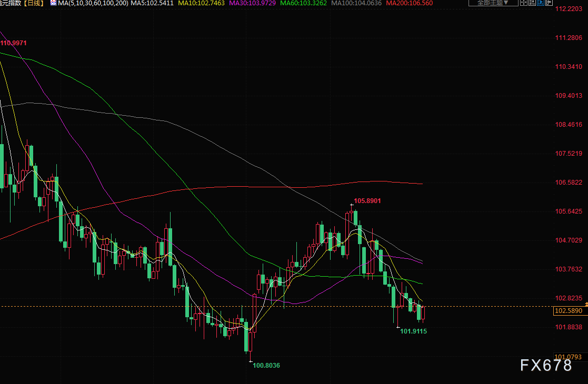
Task: Open the 全部主题 theme dropdown
Action: 493,3
